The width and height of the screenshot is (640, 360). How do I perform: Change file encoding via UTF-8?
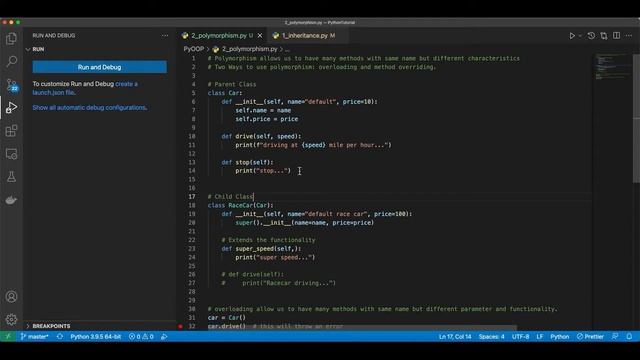coord(520,337)
